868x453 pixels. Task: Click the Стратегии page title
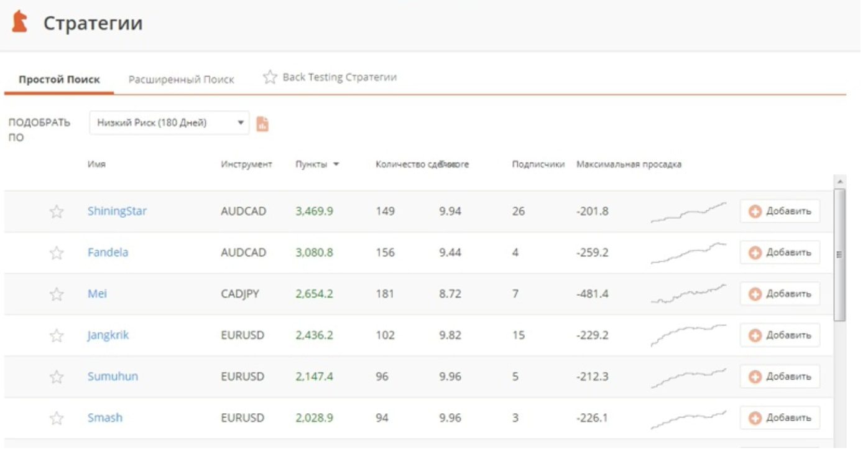click(x=93, y=23)
